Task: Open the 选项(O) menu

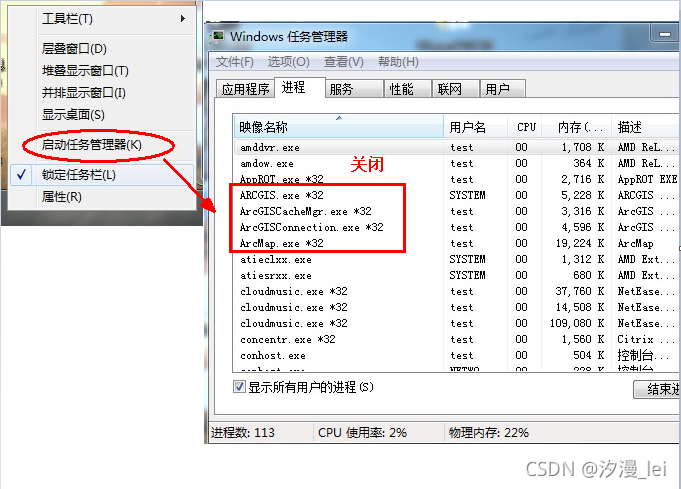Action: point(288,62)
